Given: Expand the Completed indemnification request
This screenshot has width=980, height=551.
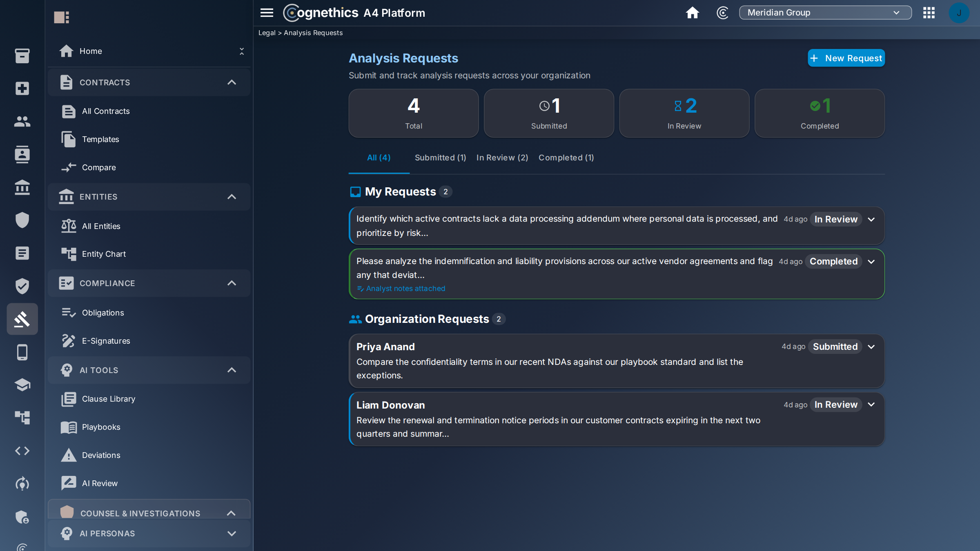Looking at the screenshot, I should point(871,261).
